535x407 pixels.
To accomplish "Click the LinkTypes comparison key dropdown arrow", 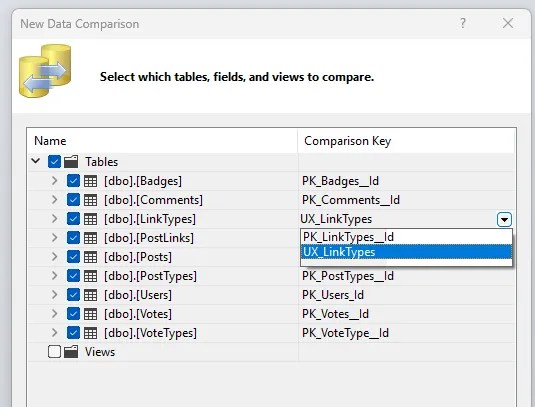I will point(504,219).
